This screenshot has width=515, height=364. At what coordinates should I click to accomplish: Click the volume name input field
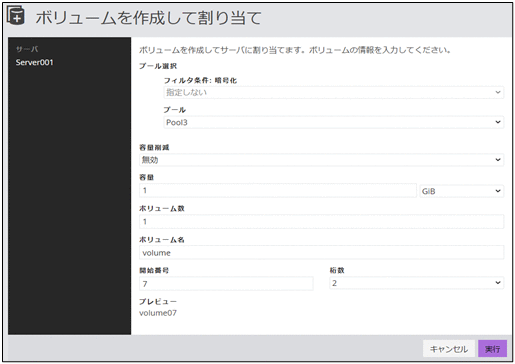point(321,253)
